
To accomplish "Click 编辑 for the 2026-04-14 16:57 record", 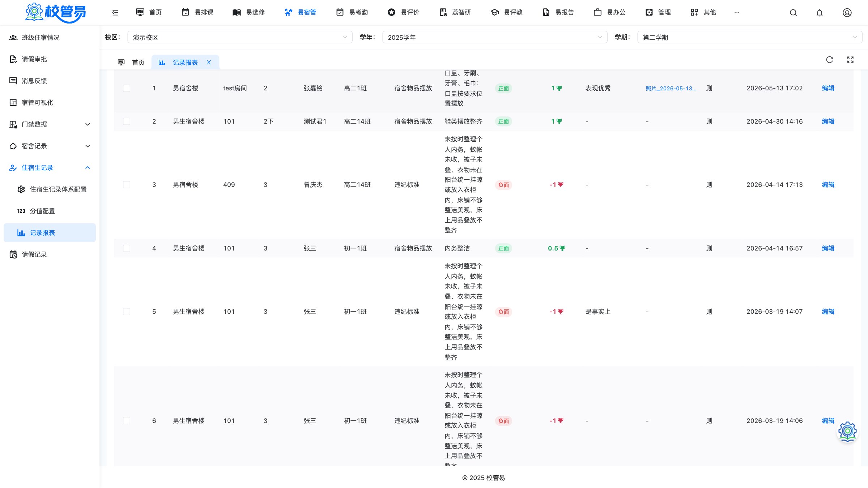I will click(828, 248).
